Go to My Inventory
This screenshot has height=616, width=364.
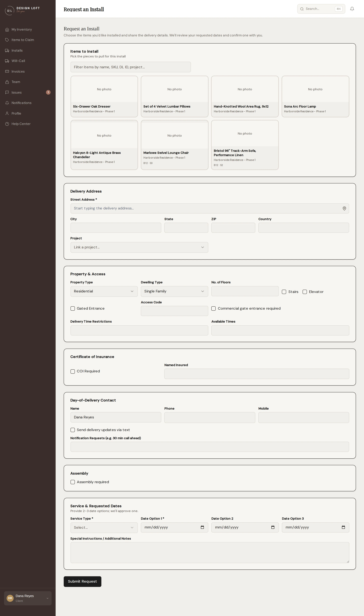[x=22, y=29]
